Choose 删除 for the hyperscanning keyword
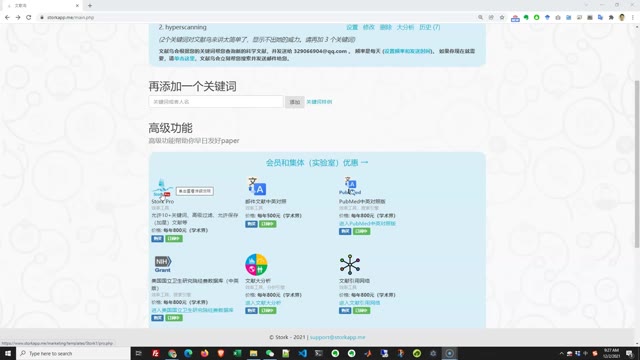 (385, 27)
